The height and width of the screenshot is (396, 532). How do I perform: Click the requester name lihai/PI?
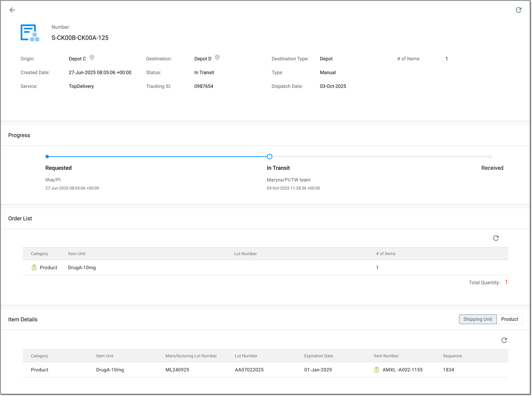(x=53, y=180)
